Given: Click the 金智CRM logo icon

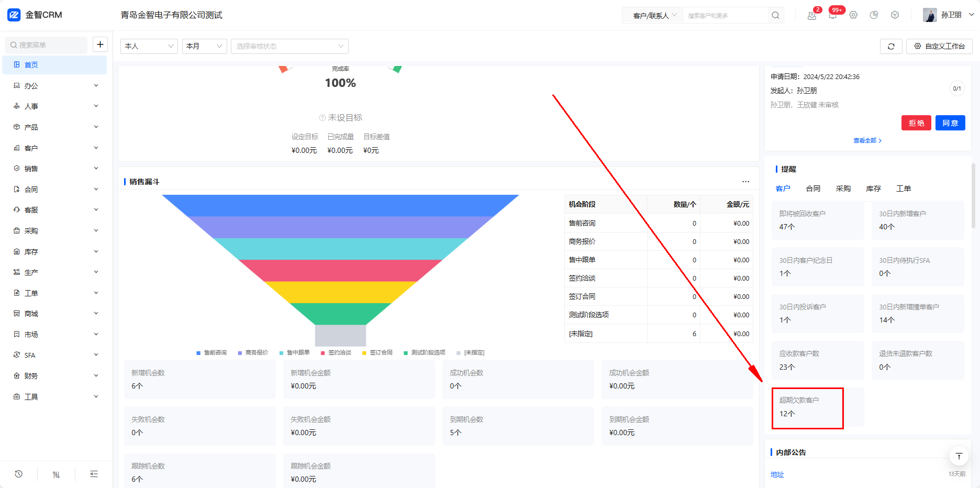Looking at the screenshot, I should tap(14, 15).
